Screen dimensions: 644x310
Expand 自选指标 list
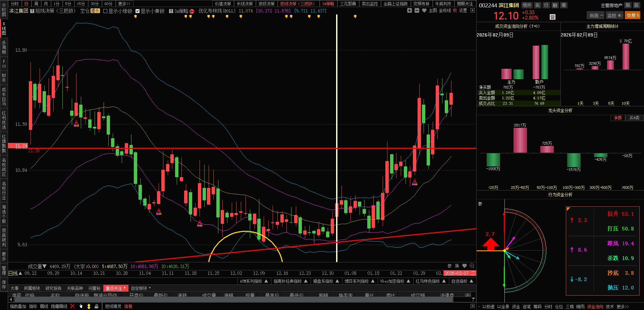462,281
